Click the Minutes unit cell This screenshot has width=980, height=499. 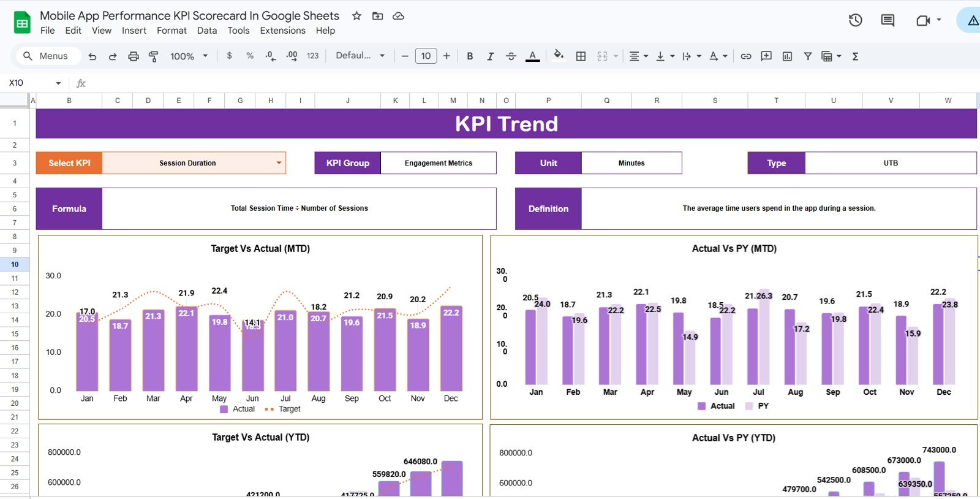pos(631,163)
